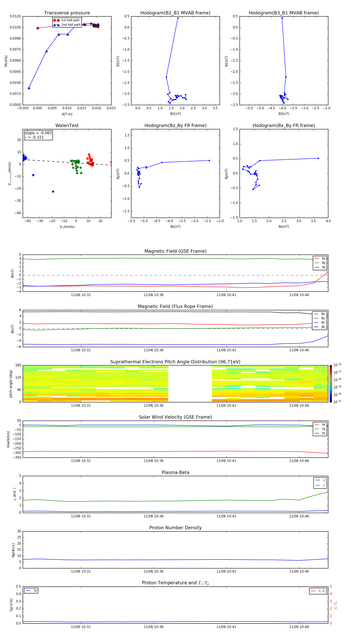Click the Vy legend entry in velocity panel
The height and width of the screenshot is (644, 351).
point(320,429)
